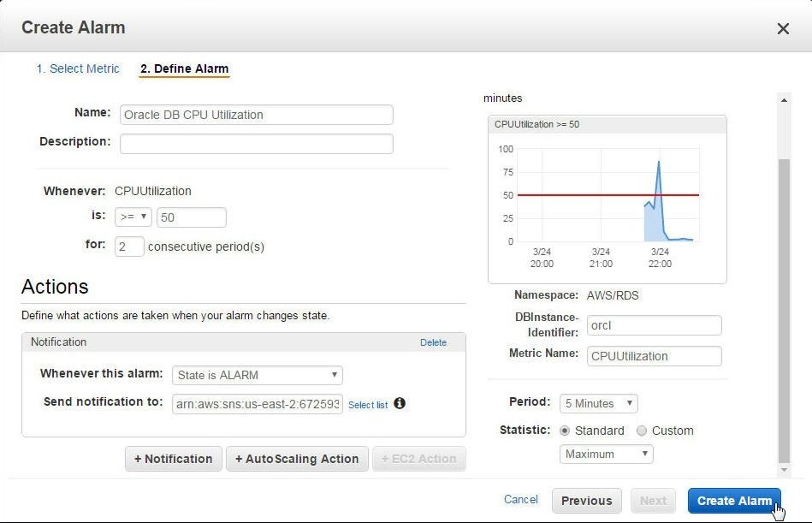The width and height of the screenshot is (812, 523).
Task: Close the Create Alarm dialog
Action: 783,28
